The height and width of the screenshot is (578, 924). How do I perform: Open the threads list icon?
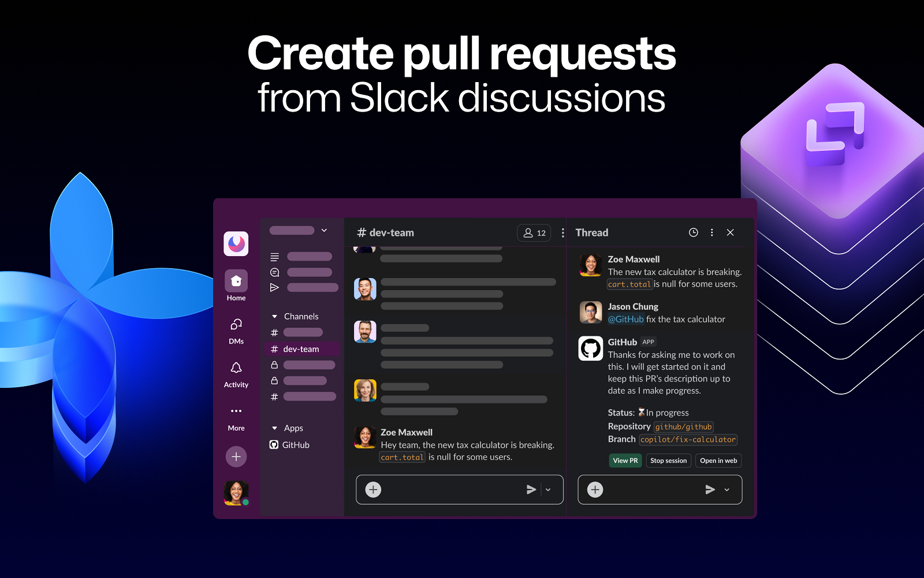275,257
